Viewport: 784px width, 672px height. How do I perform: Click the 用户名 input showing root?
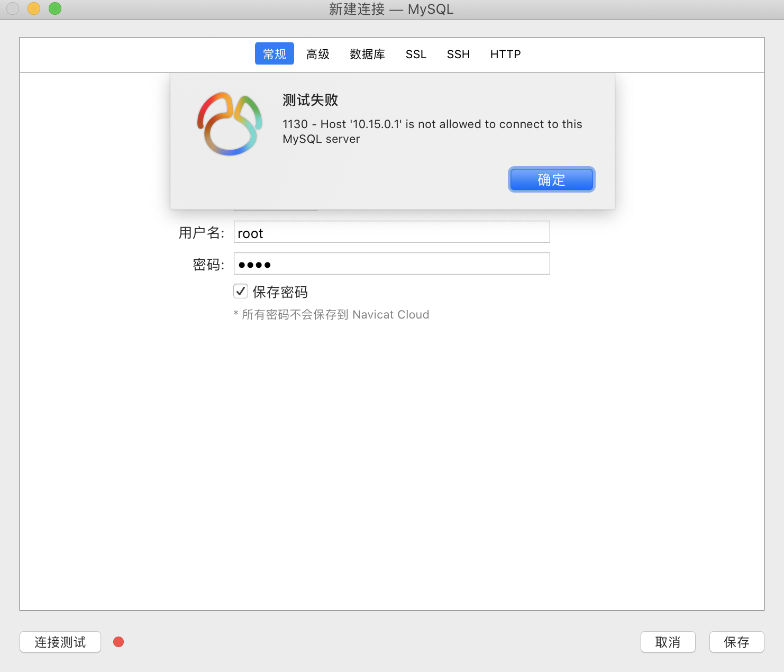391,232
